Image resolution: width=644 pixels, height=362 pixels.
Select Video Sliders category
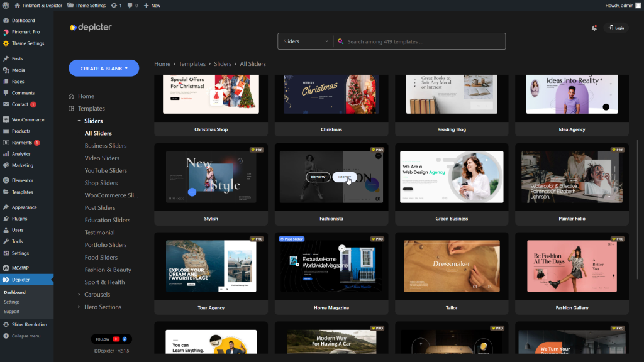(x=102, y=158)
